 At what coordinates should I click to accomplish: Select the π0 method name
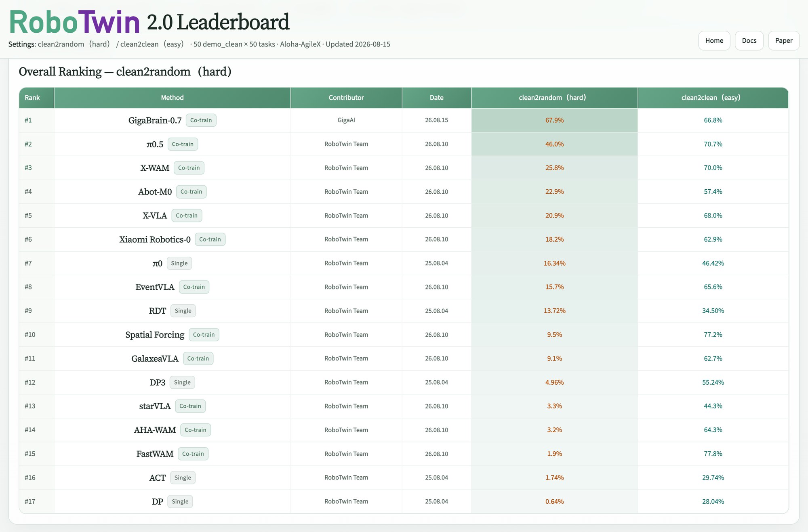pyautogui.click(x=157, y=263)
